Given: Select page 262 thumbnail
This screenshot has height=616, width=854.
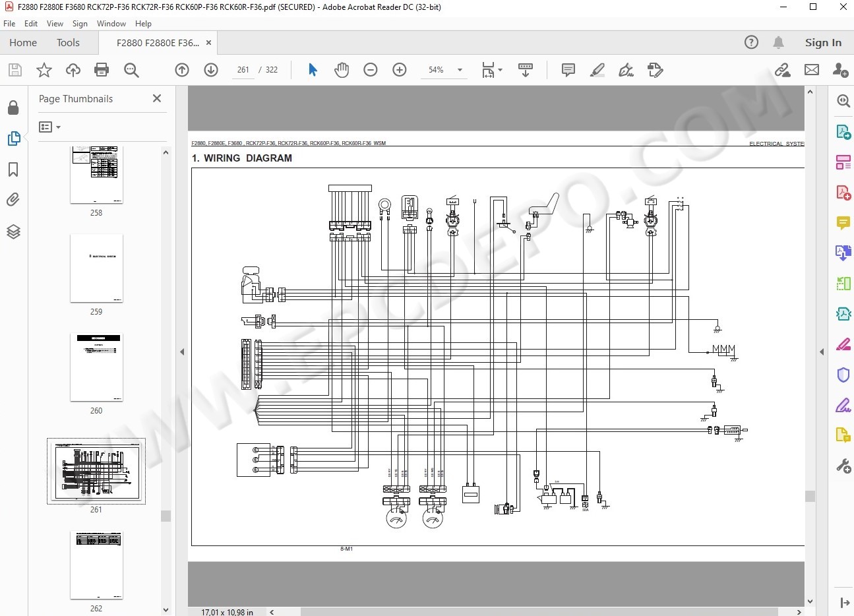Looking at the screenshot, I should click(96, 565).
